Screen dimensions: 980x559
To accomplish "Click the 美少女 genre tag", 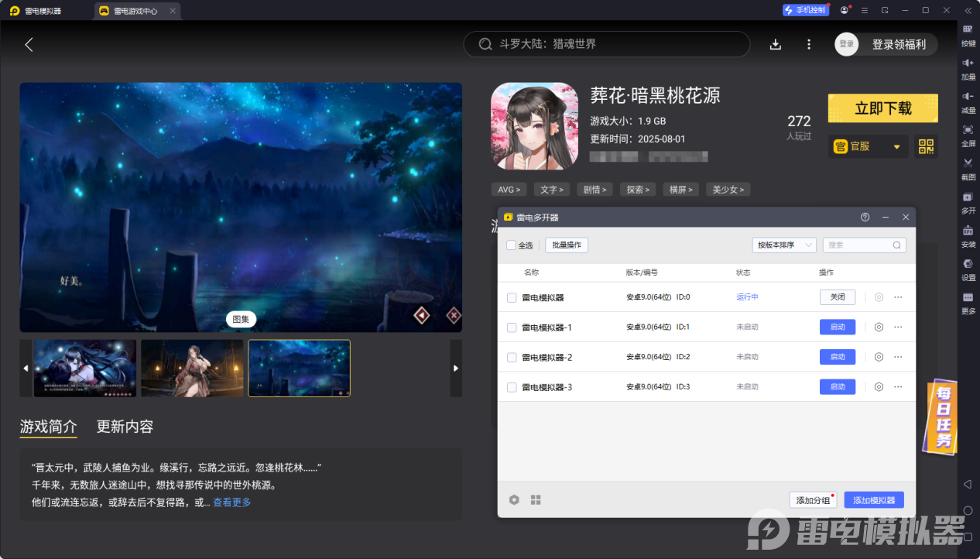I will pyautogui.click(x=728, y=190).
